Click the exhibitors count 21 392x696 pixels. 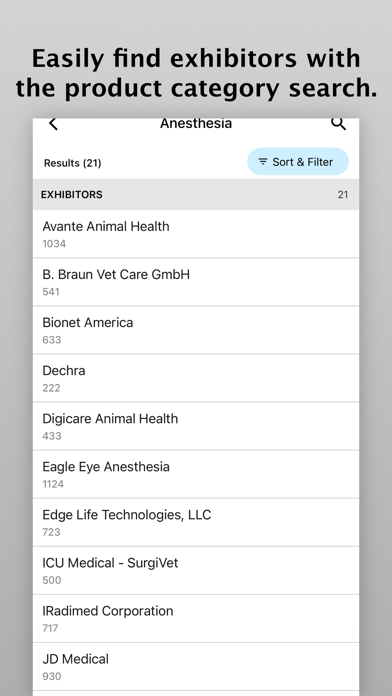coord(343,195)
